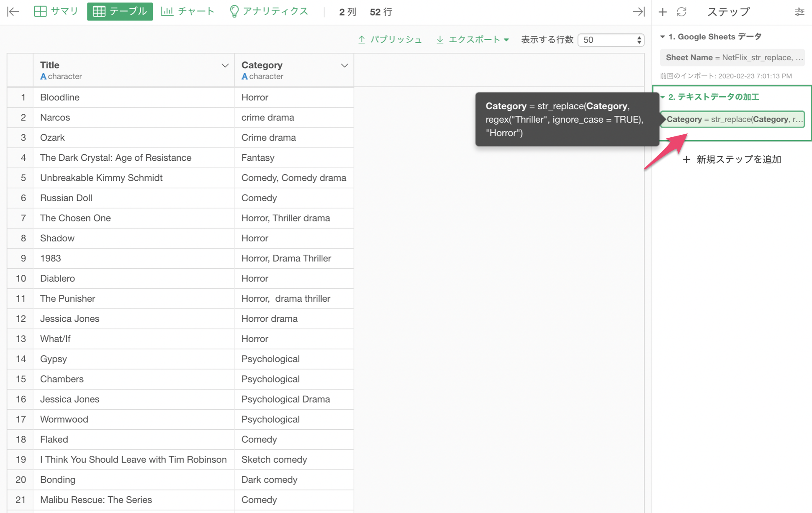Collapse the 1. Google Sheets データ step
Viewport: 812px width, 513px height.
tap(663, 37)
